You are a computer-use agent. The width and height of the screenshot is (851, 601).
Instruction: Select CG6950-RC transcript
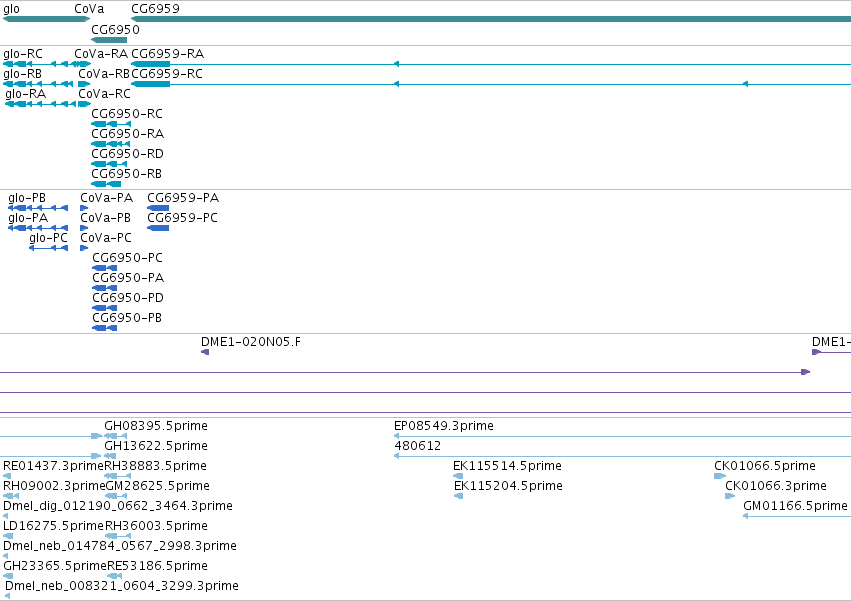tap(111, 124)
